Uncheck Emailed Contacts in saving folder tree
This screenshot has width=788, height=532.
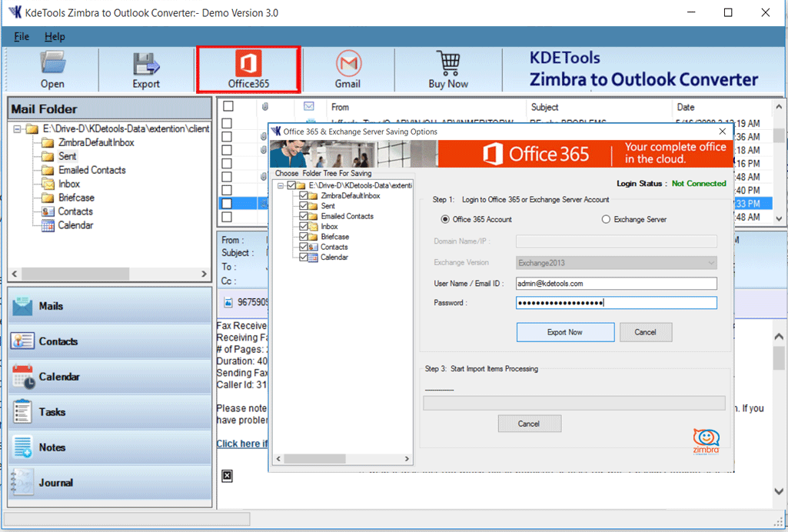(304, 216)
